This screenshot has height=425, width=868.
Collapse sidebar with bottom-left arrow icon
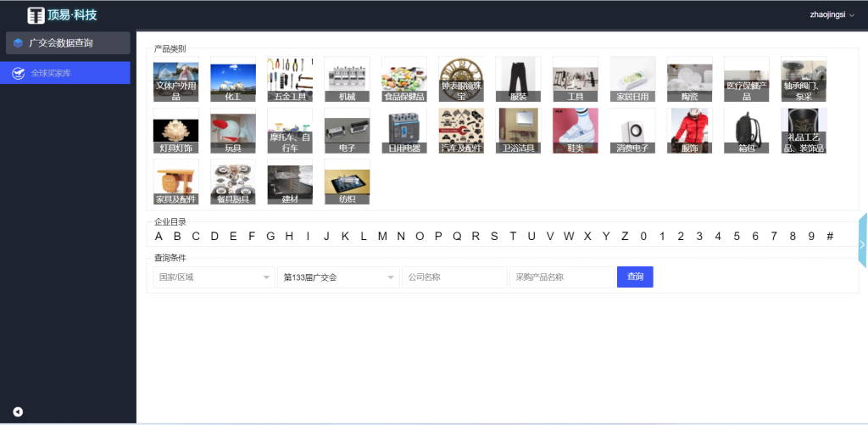pos(18,412)
